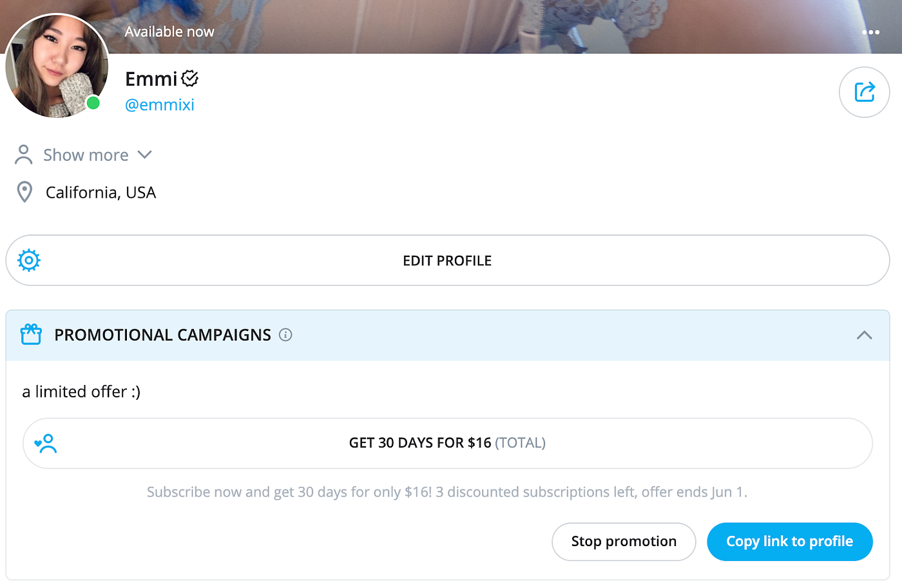Viewport: 902px width, 588px height.
Task: Open the Show more dropdown chevron
Action: pyautogui.click(x=145, y=155)
